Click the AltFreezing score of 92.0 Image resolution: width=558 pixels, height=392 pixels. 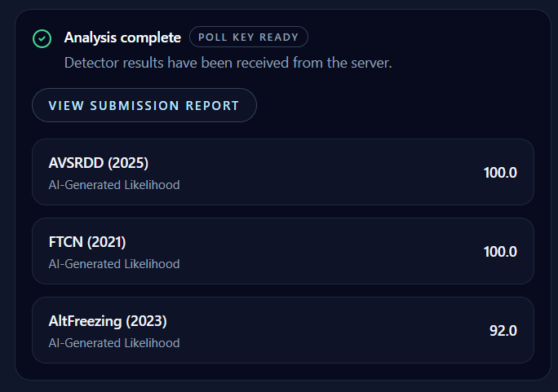coord(503,330)
